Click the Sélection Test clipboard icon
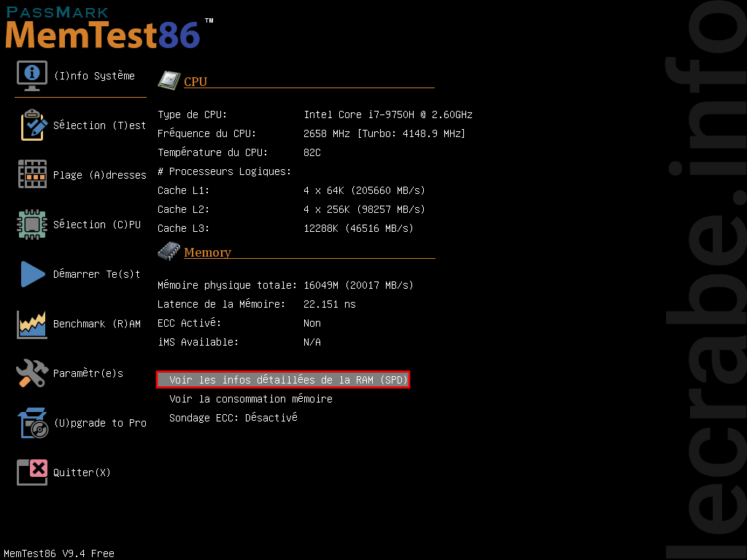Viewport: 747px width, 560px height. [34, 125]
